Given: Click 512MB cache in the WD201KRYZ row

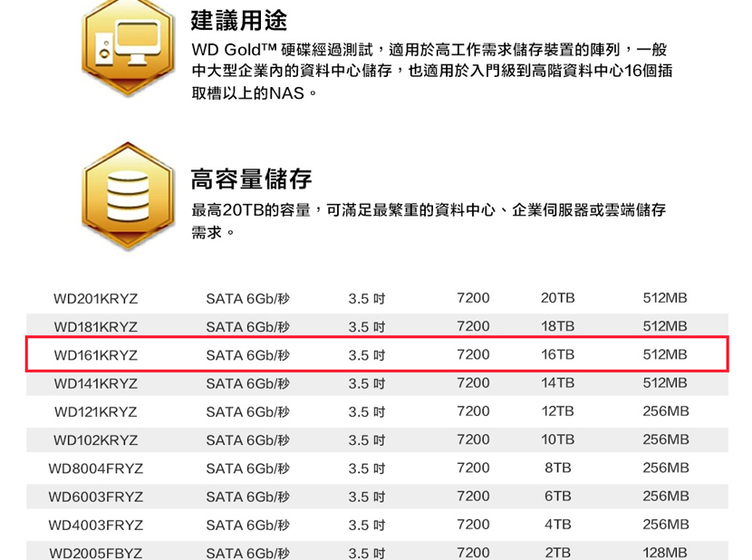Looking at the screenshot, I should (x=665, y=298).
